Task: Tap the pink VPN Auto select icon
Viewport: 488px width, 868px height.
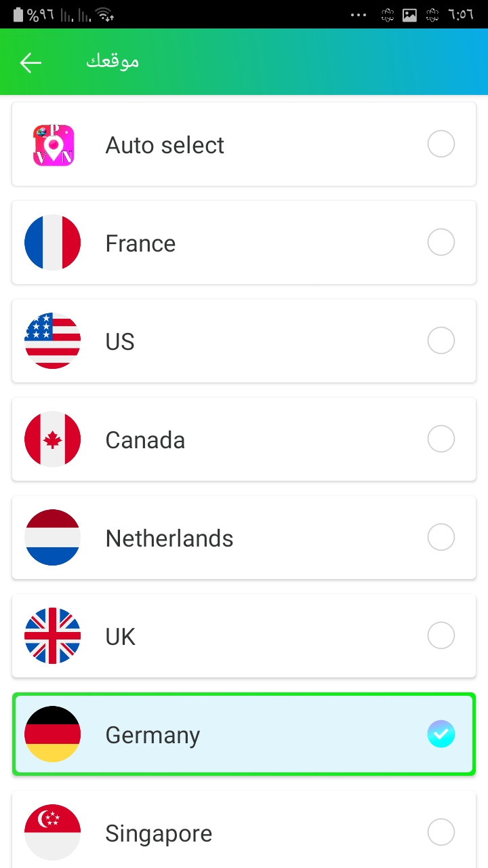Action: [53, 145]
